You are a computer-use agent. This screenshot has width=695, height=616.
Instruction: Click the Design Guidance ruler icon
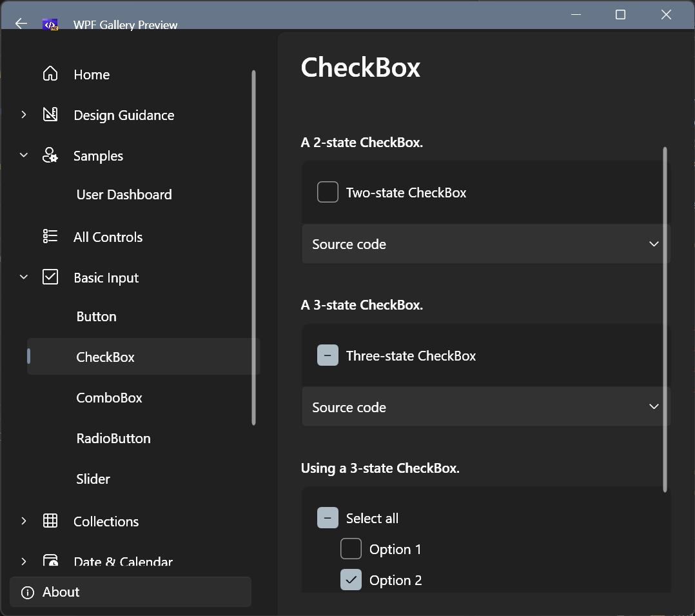coord(50,114)
